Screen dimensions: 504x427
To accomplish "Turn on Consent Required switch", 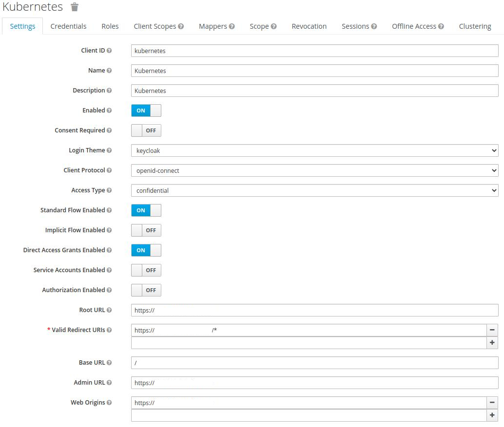I will (146, 130).
